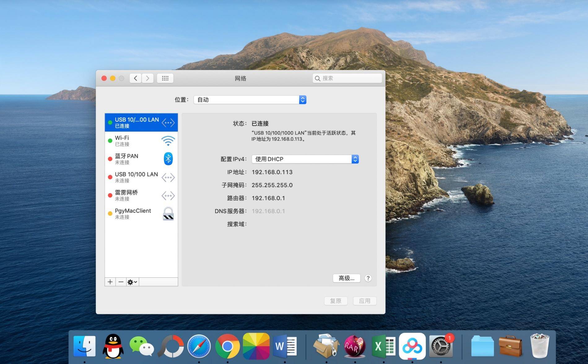Click the Show All grid icon in toolbar
The width and height of the screenshot is (588, 364).
pos(165,78)
